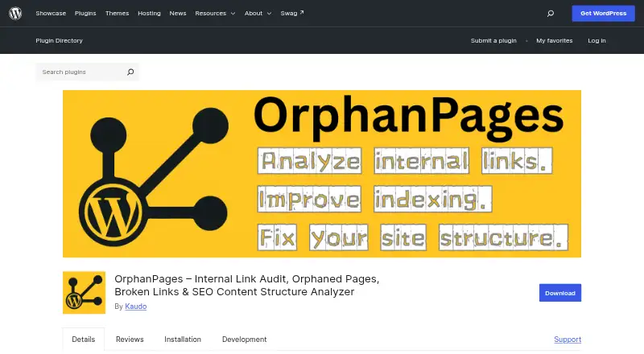This screenshot has width=644, height=354.
Task: Click the Log in link
Action: point(597,40)
